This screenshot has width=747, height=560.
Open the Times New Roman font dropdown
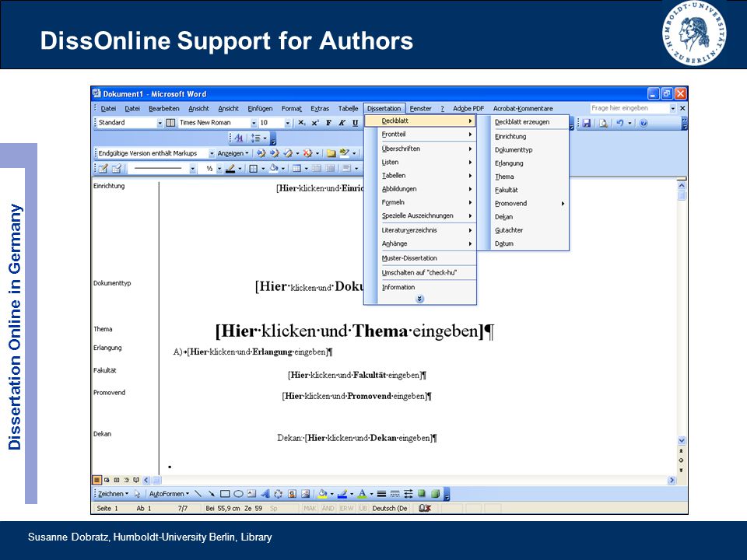[254, 123]
